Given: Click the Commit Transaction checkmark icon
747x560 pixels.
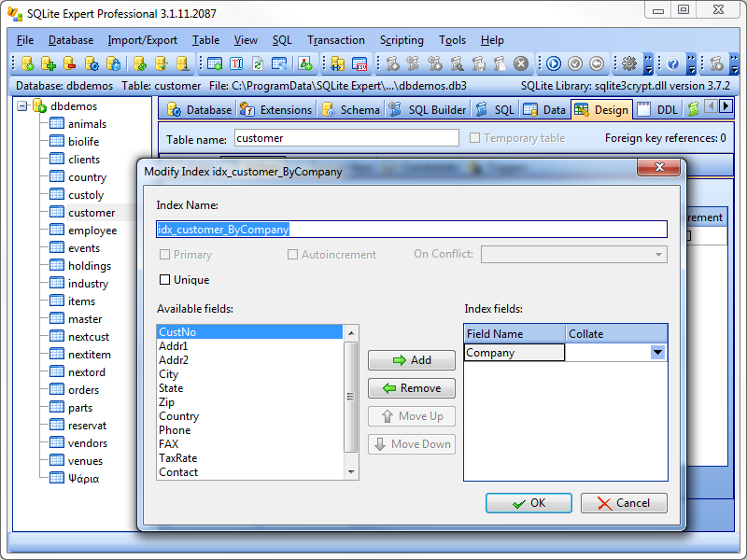Looking at the screenshot, I should pos(575,63).
